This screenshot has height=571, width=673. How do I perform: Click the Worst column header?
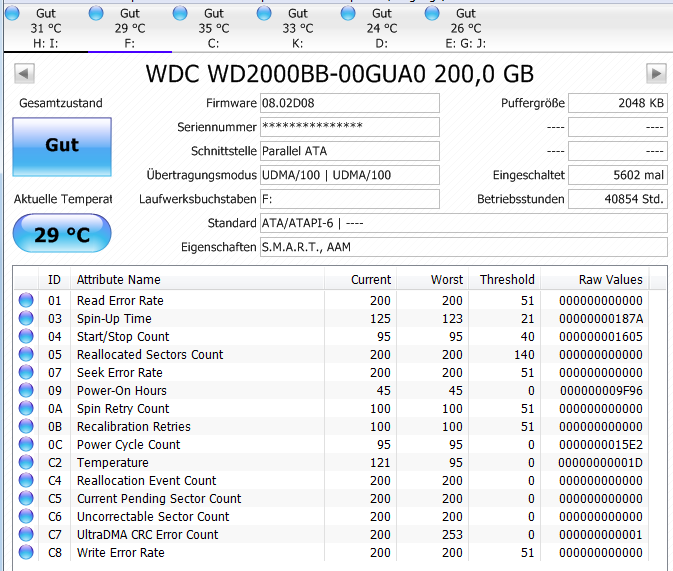pos(433,279)
